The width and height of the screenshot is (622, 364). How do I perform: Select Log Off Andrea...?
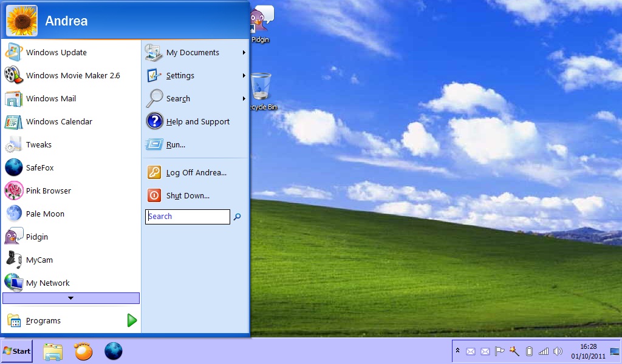point(196,173)
